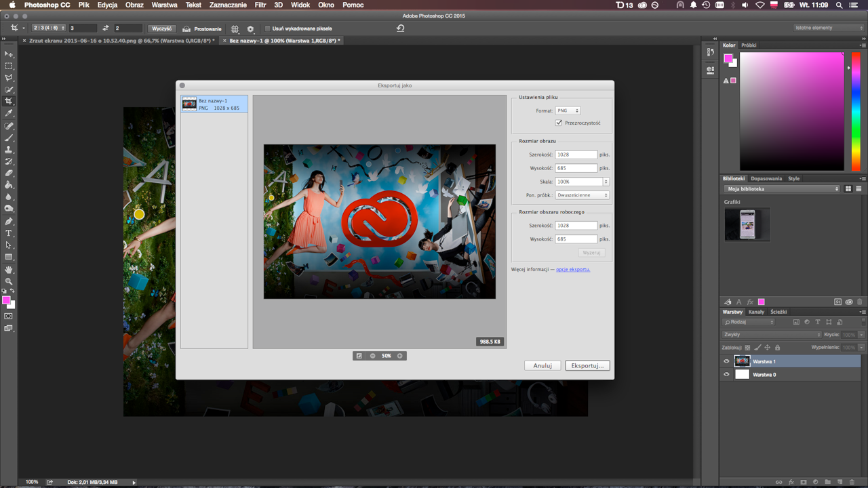Image resolution: width=868 pixels, height=488 pixels.
Task: Switch to the Dopasowania tab
Action: click(x=766, y=179)
